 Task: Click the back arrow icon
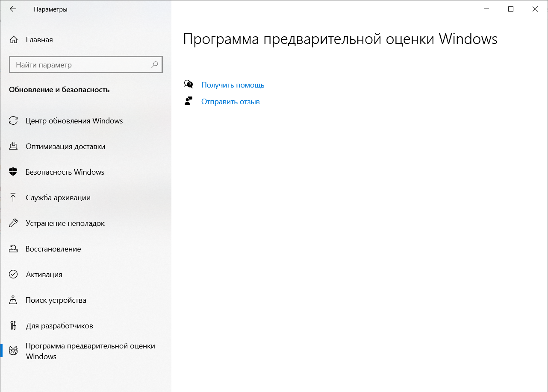[13, 9]
